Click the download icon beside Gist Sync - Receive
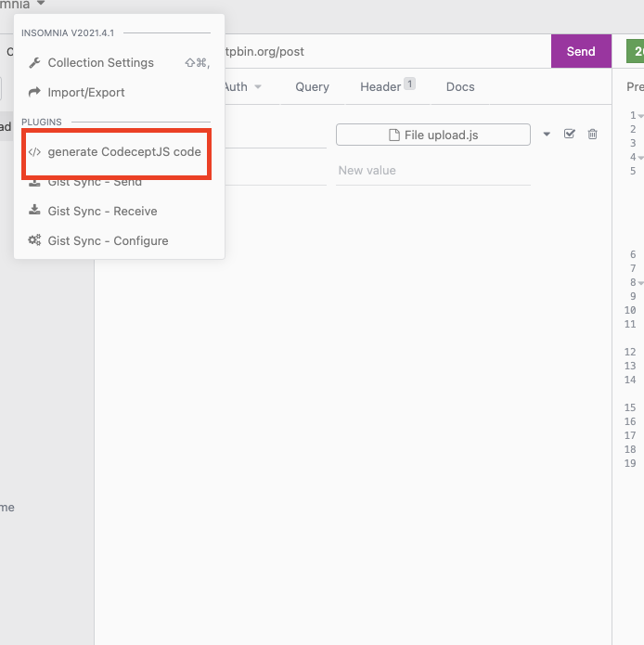This screenshot has height=645, width=644. click(34, 210)
